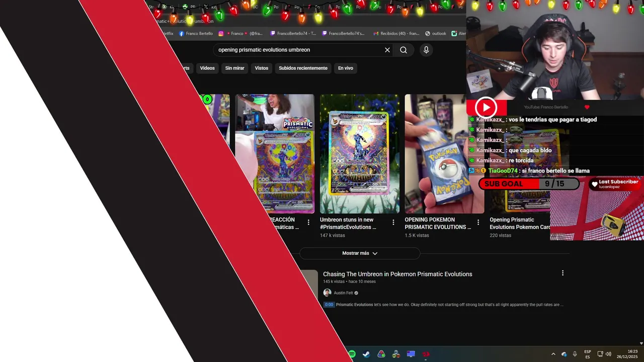Open the volume control in taskbar

tap(608, 354)
